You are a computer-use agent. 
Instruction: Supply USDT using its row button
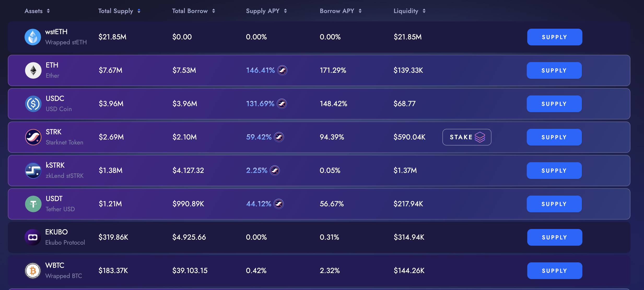click(x=554, y=204)
